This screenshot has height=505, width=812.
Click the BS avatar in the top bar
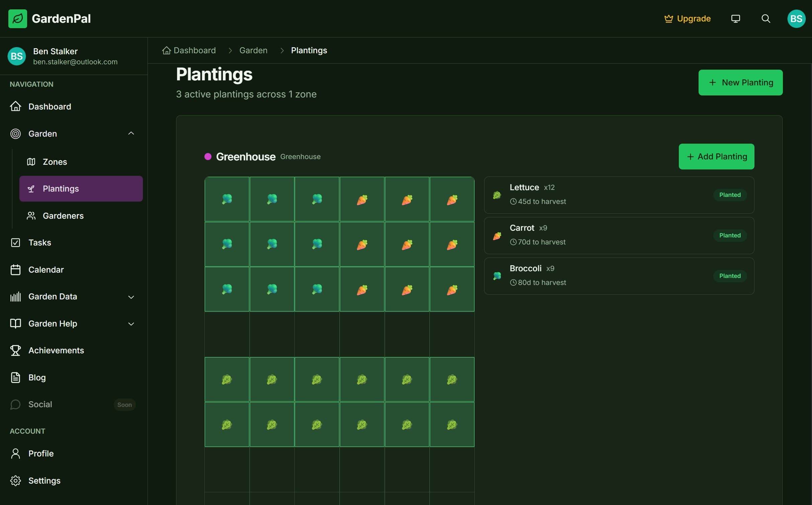pyautogui.click(x=797, y=18)
